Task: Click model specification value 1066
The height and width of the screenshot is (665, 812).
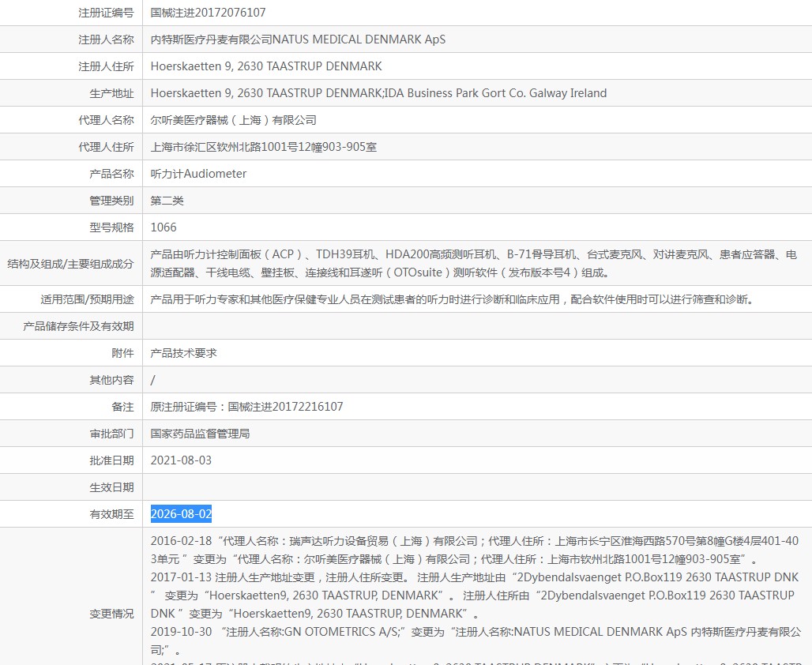Action: [164, 227]
